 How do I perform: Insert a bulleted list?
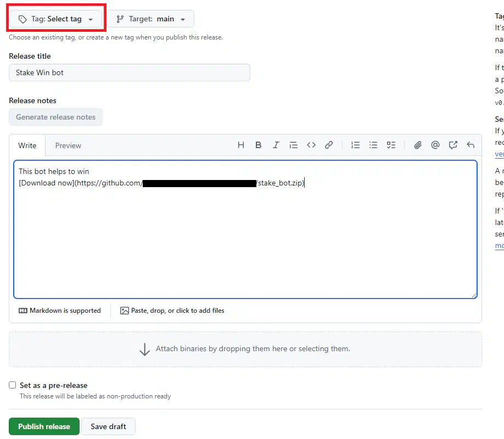click(x=373, y=145)
